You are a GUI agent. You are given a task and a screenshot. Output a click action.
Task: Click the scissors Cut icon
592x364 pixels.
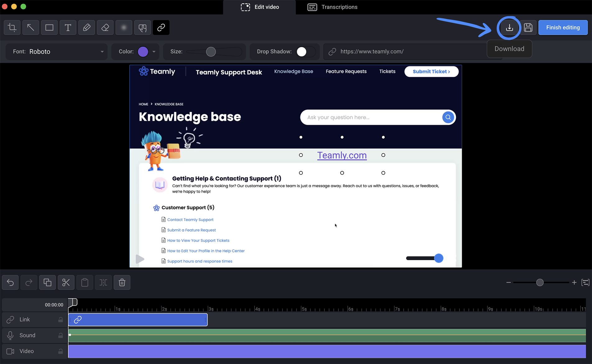coord(66,282)
